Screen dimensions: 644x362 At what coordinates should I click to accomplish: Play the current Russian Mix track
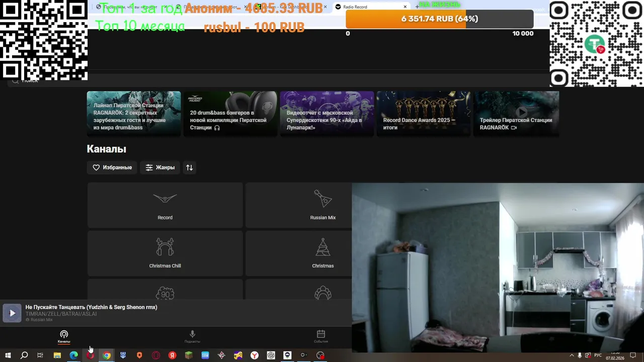(12, 313)
